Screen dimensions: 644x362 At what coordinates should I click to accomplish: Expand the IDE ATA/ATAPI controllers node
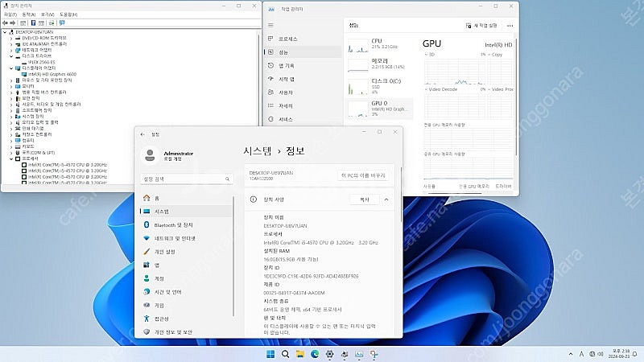[11, 44]
